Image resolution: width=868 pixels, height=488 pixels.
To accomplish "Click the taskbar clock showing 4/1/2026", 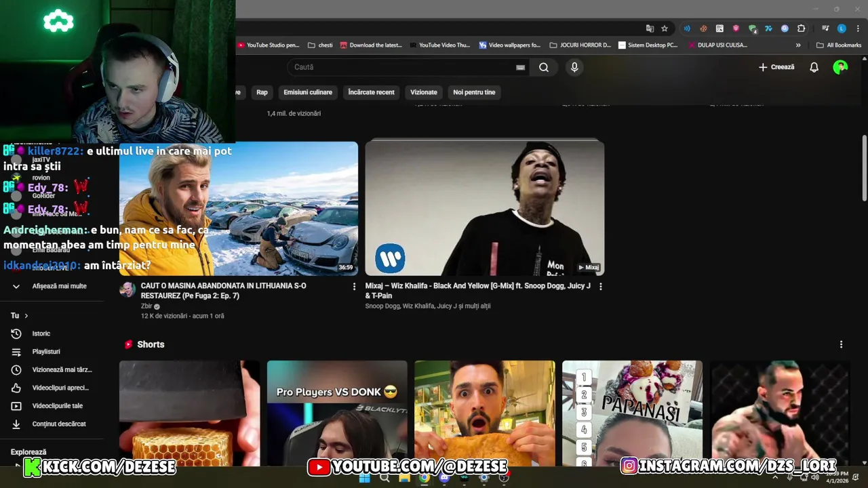I will (x=837, y=477).
